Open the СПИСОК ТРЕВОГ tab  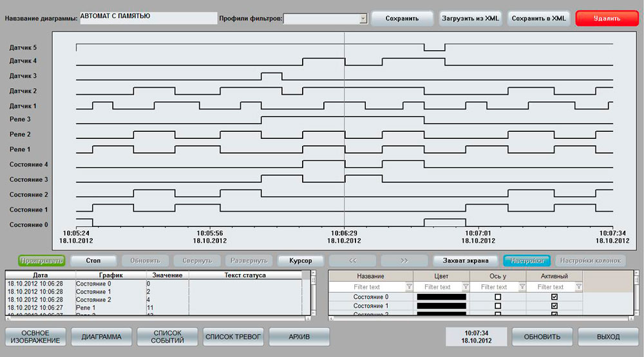point(232,337)
